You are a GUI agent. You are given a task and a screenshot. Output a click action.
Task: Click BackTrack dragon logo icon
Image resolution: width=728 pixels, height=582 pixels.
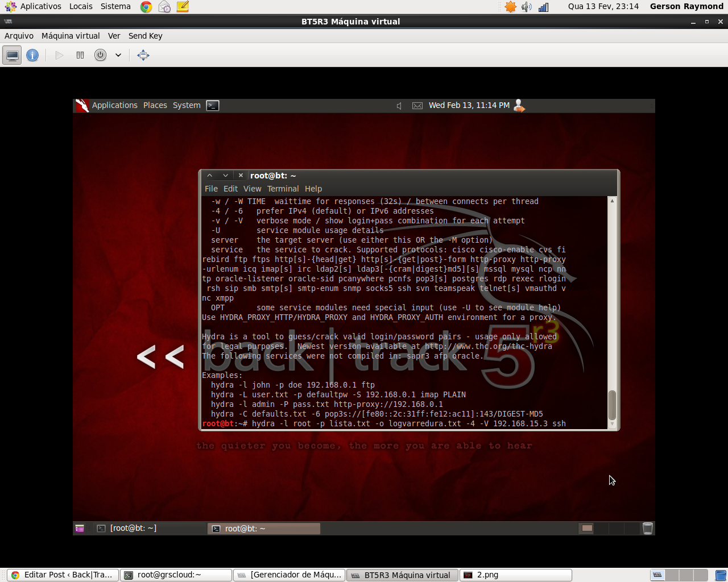pyautogui.click(x=82, y=105)
